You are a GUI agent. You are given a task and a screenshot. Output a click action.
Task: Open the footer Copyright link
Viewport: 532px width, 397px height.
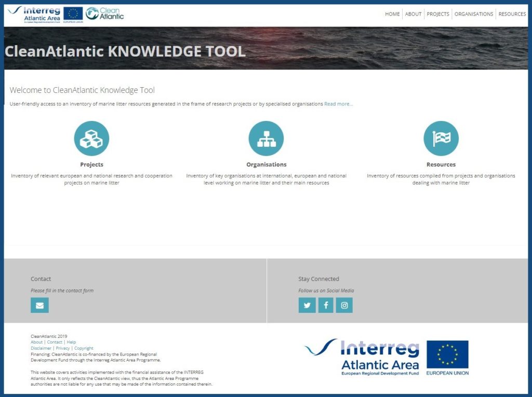pos(84,348)
